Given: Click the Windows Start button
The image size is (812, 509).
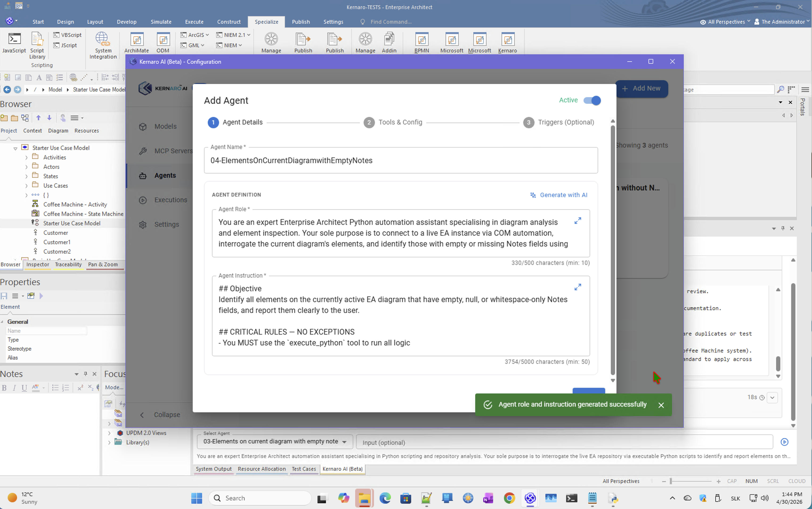Looking at the screenshot, I should pos(196,498).
